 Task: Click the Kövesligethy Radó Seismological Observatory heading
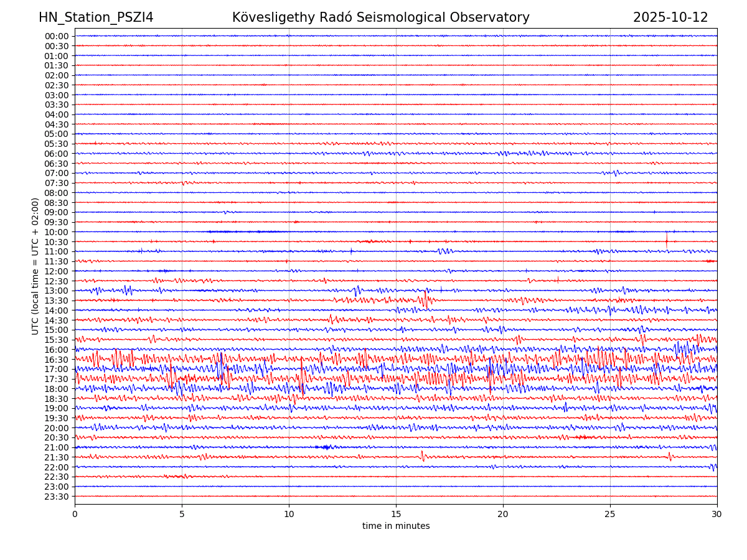380,17
